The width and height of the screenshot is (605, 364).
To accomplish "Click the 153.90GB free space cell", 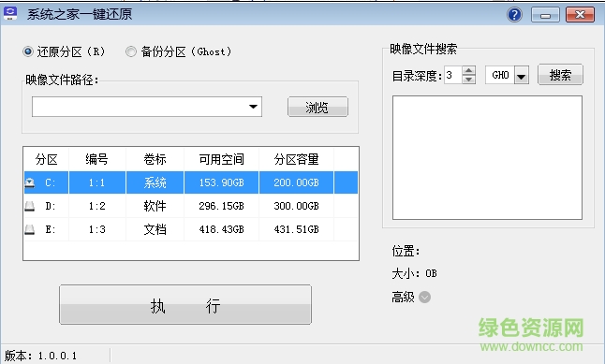I will [x=221, y=182].
